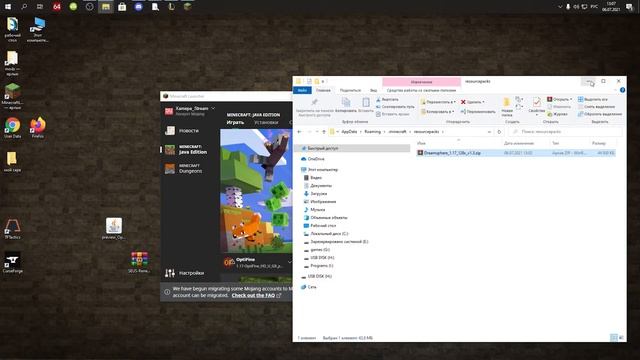Select the preview_Op Java file on desktop

[x=114, y=229]
